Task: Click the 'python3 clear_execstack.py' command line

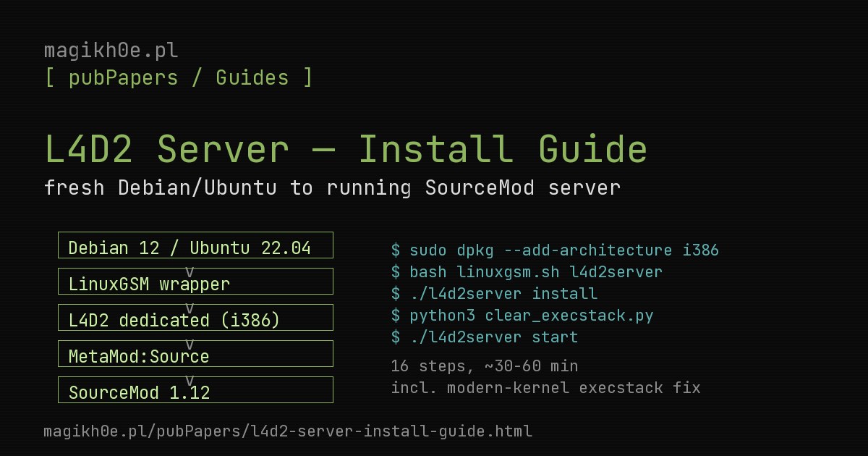Action: tap(522, 316)
